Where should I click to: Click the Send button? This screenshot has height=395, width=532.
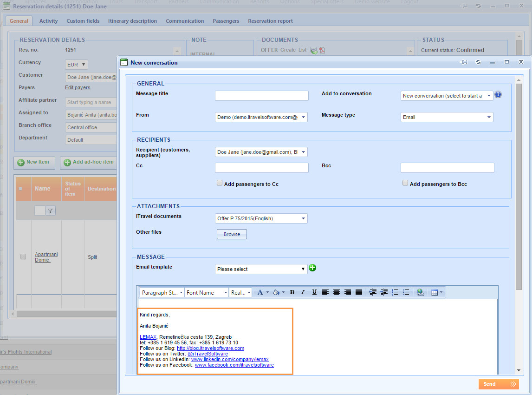tap(499, 384)
